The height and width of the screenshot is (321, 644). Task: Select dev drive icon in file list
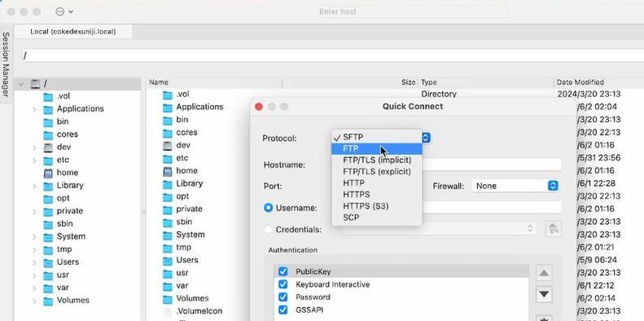pyautogui.click(x=167, y=146)
